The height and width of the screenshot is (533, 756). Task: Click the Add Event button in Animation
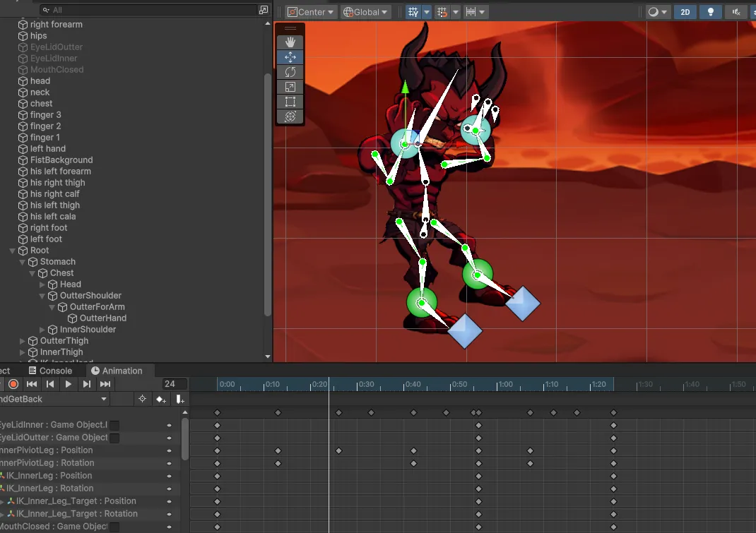click(x=179, y=400)
